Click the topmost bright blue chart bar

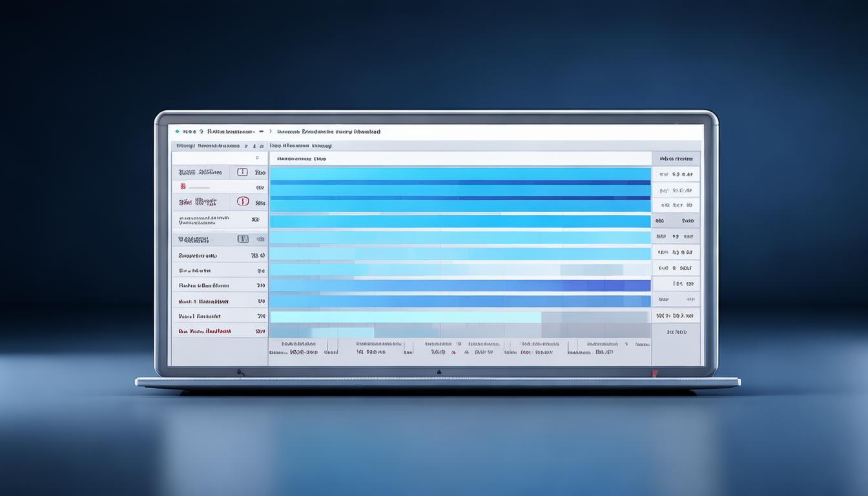[460, 174]
